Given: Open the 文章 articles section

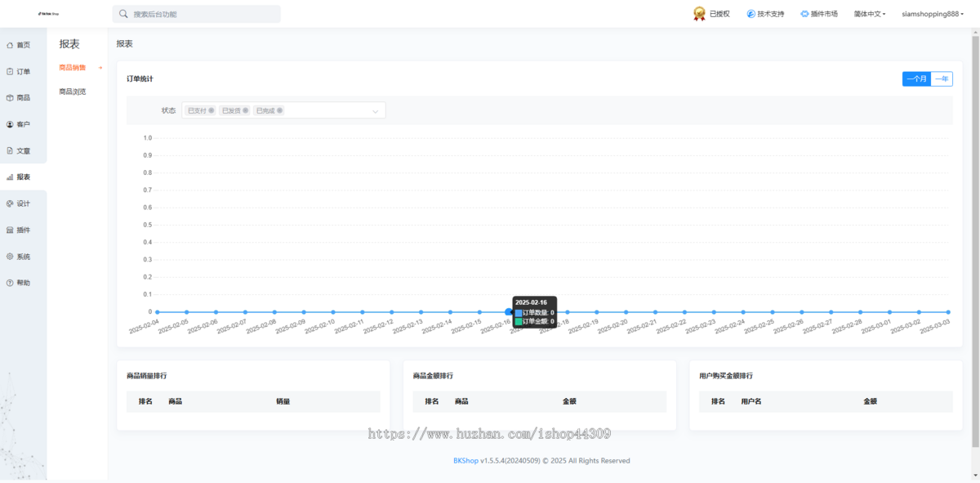Looking at the screenshot, I should pos(18,150).
